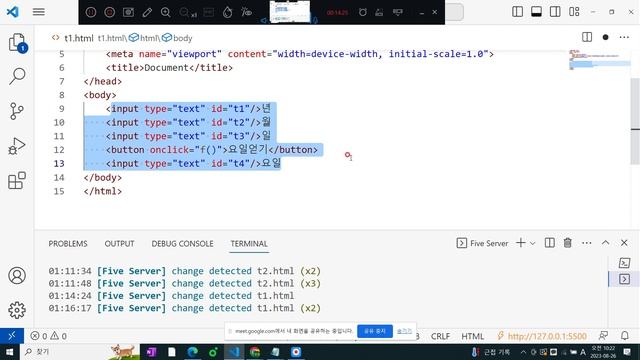Toggle the secondary side bar layout
Image resolution: width=640 pixels, height=360 pixels.
pos(555,11)
